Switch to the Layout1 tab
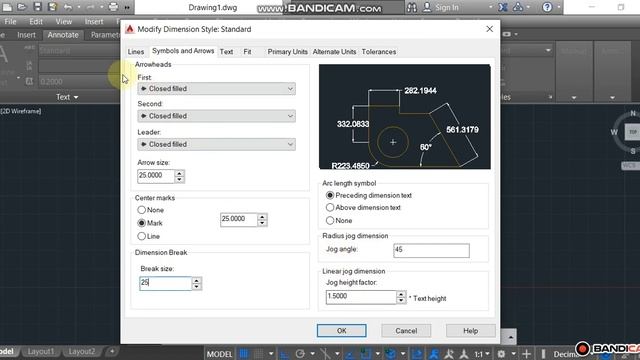Image resolution: width=640 pixels, height=360 pixels. [40, 351]
